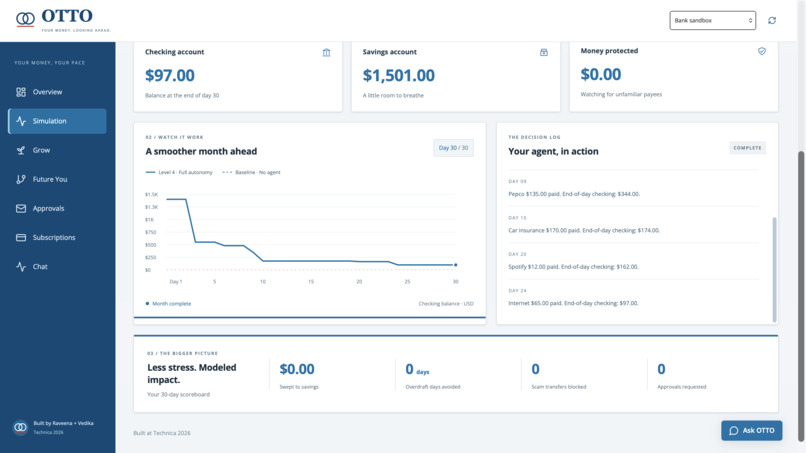Go to the Grow page
This screenshot has height=453, width=806.
pyautogui.click(x=57, y=150)
